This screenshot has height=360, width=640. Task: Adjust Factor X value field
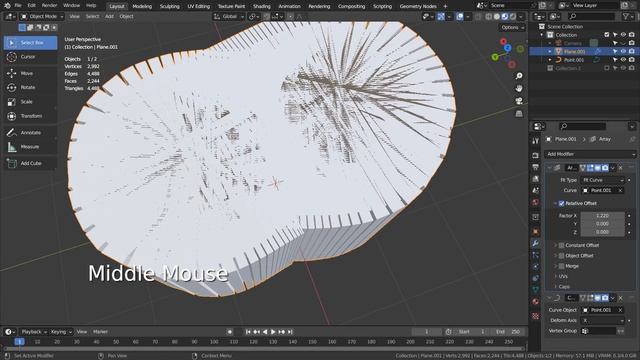click(x=603, y=216)
